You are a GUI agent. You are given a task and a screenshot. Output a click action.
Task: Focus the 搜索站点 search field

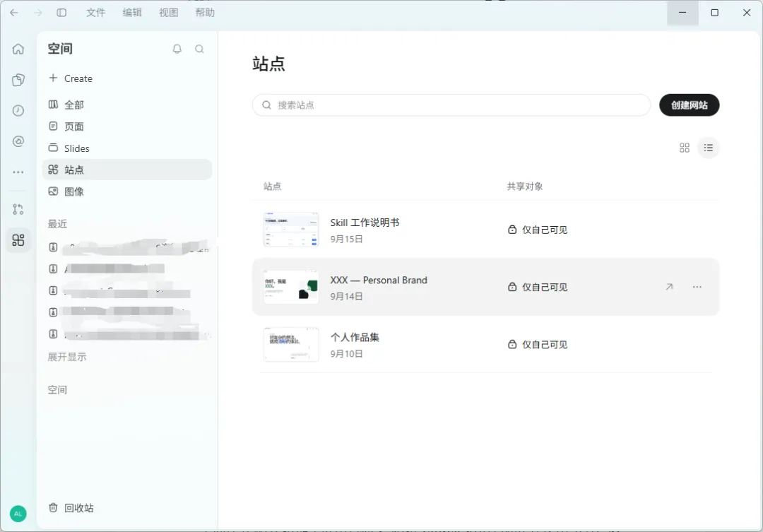pyautogui.click(x=451, y=105)
